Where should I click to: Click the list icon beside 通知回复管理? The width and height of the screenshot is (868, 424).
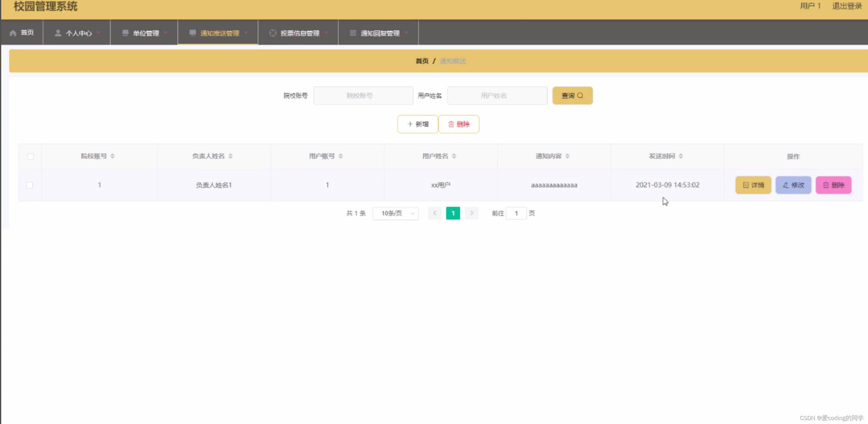click(x=353, y=33)
